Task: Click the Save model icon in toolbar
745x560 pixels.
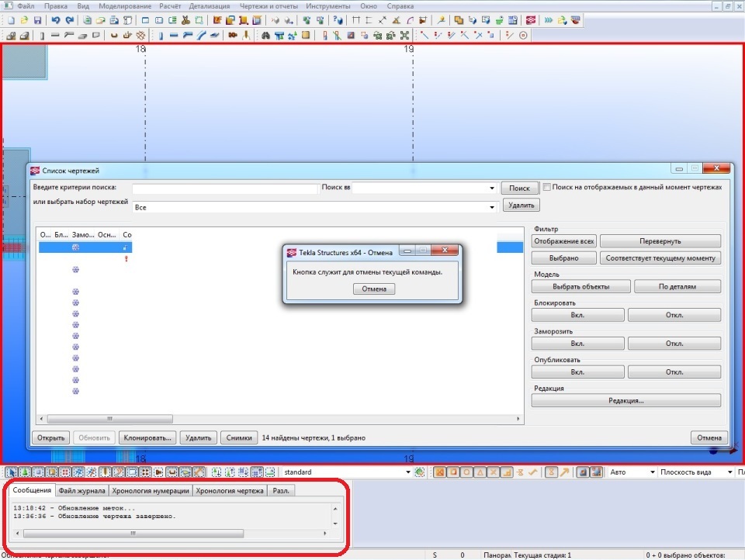Action: click(38, 19)
